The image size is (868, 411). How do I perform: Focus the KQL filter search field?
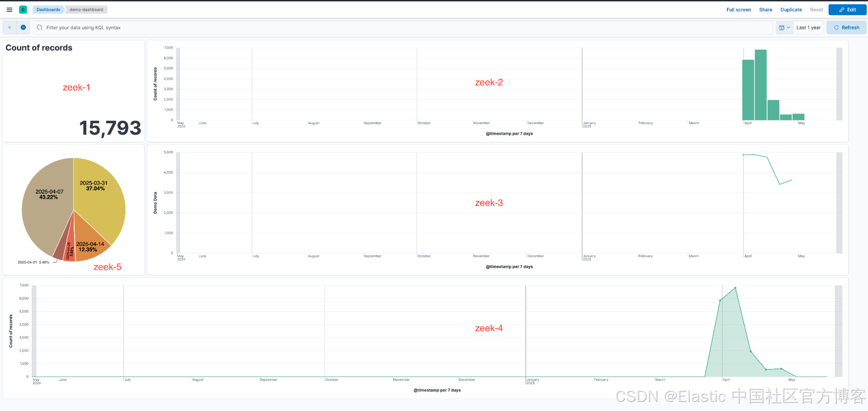(403, 27)
